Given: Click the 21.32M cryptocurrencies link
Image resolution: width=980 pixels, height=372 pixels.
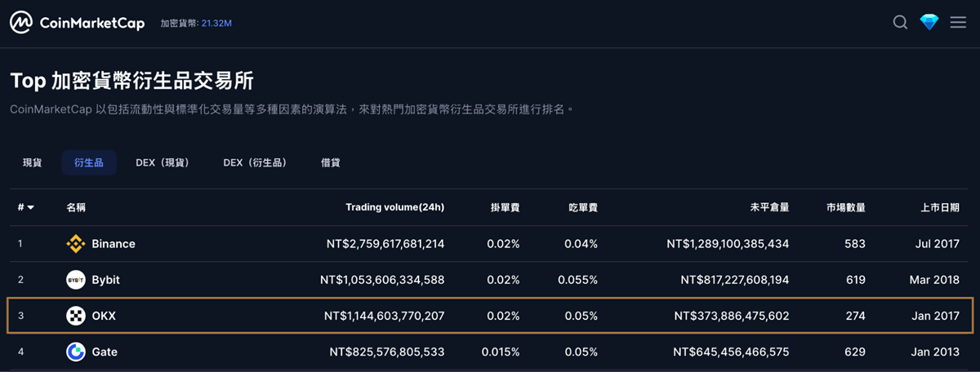Looking at the screenshot, I should (x=216, y=24).
